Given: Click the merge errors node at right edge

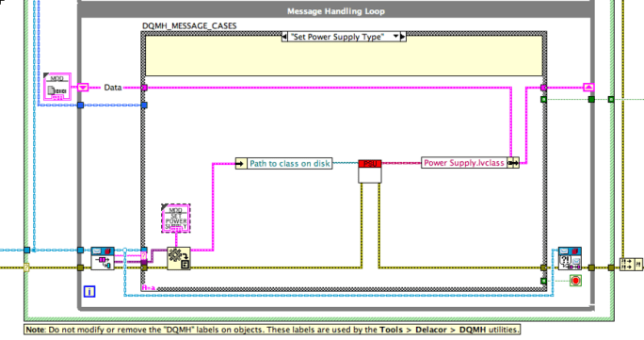Looking at the screenshot, I should 631,264.
